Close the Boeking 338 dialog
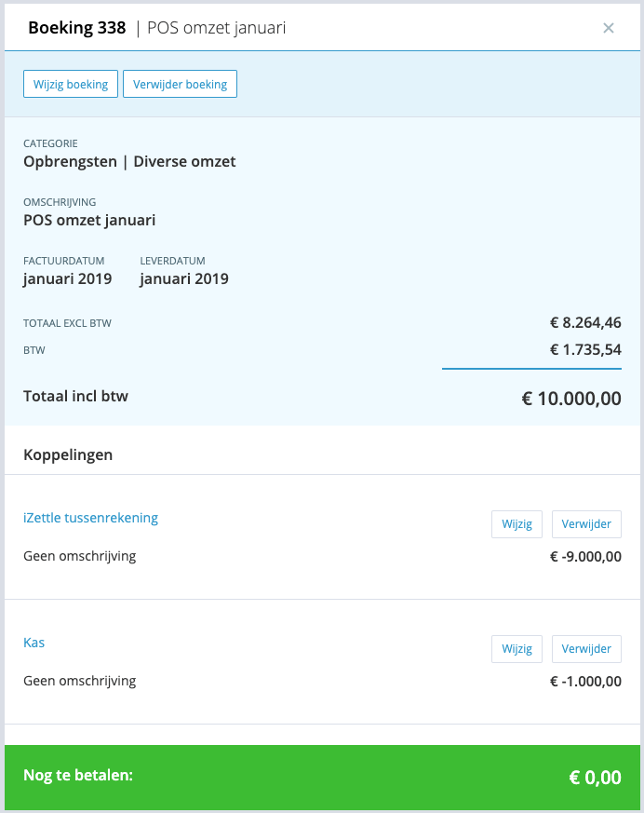This screenshot has height=813, width=644. tap(609, 28)
